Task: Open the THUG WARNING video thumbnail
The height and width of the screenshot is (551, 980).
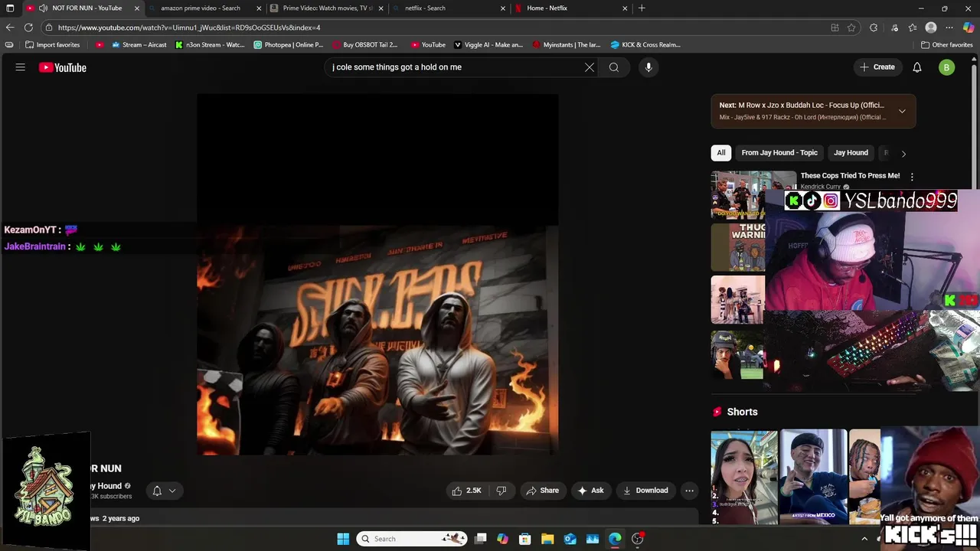Action: click(738, 247)
